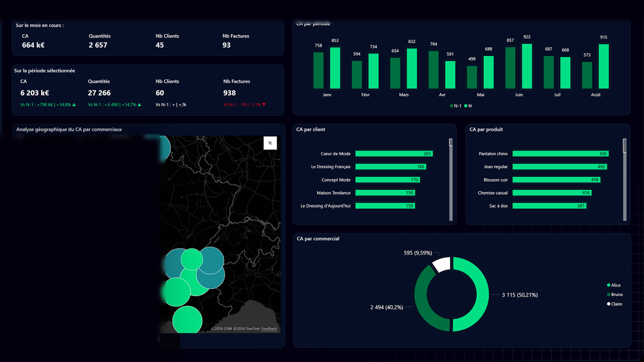
Task: Click the Le Dressing Français bar
Action: 390,167
